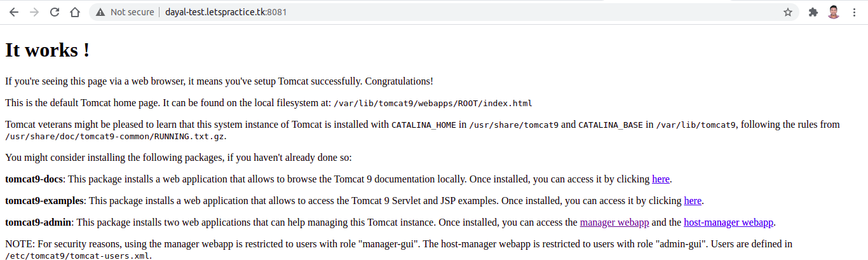The image size is (868, 260).
Task: Click the bold tomcat9-docs package name
Action: coord(34,179)
